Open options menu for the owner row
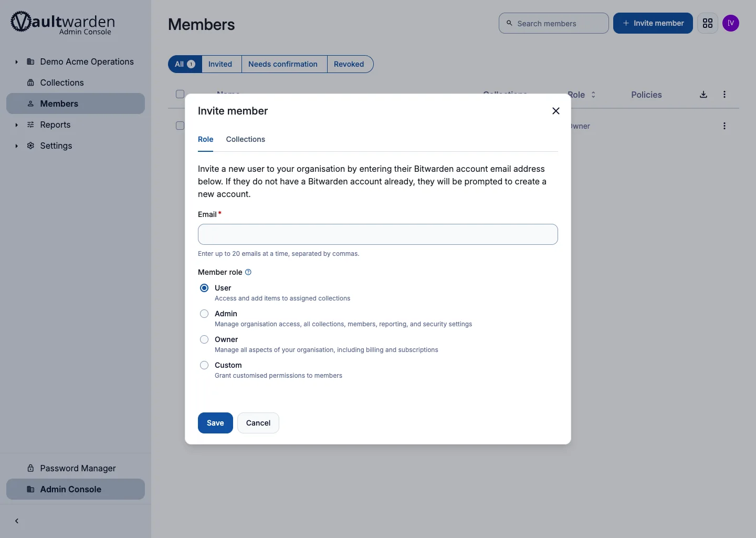 coord(724,126)
